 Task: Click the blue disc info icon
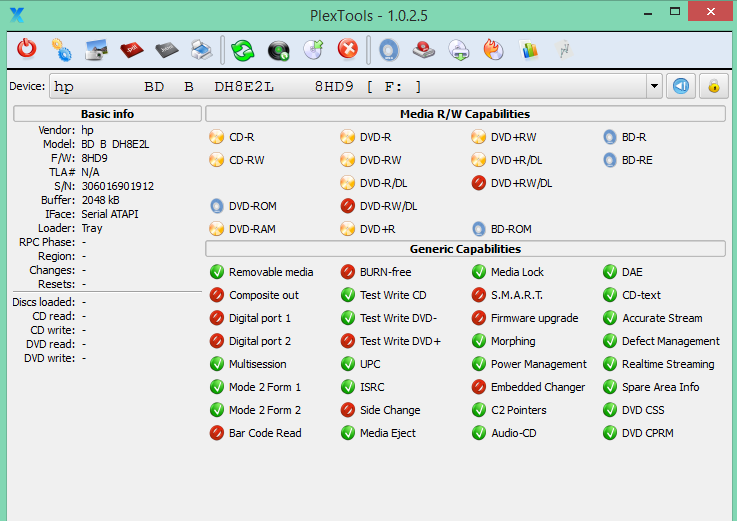pos(389,50)
